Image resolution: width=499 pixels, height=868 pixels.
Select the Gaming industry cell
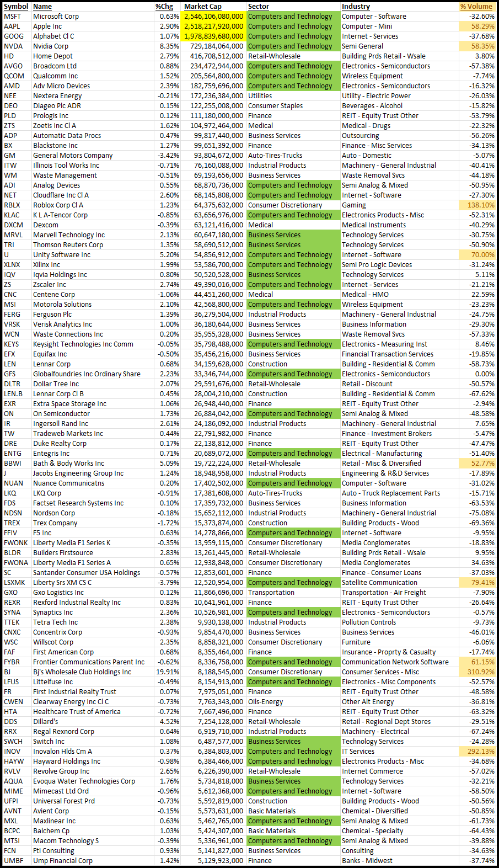pos(353,205)
